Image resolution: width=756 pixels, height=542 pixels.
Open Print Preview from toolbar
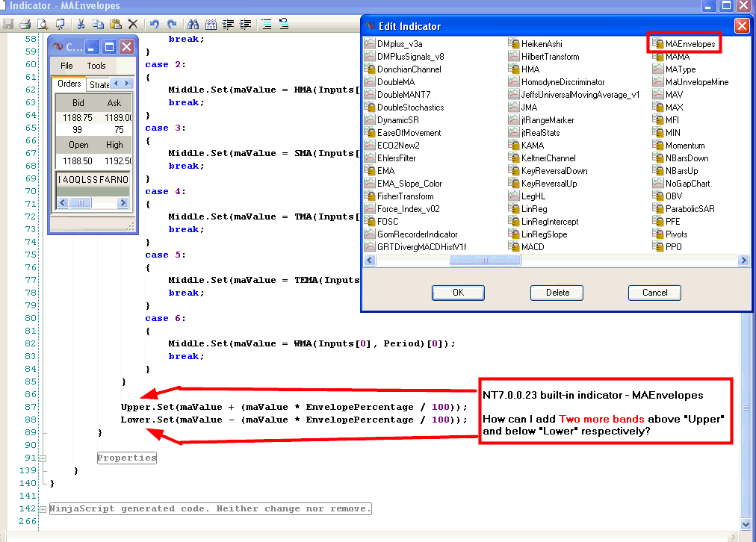[x=43, y=24]
